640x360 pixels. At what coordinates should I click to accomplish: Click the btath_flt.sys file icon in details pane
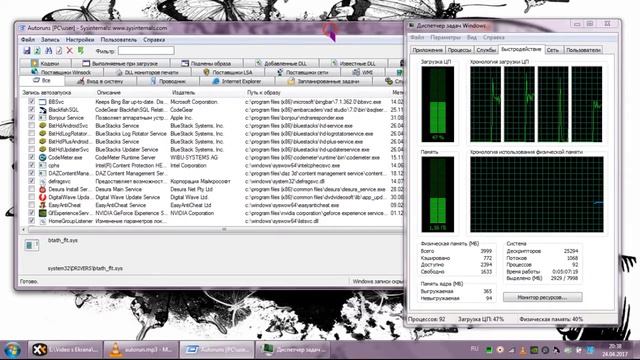click(31, 245)
